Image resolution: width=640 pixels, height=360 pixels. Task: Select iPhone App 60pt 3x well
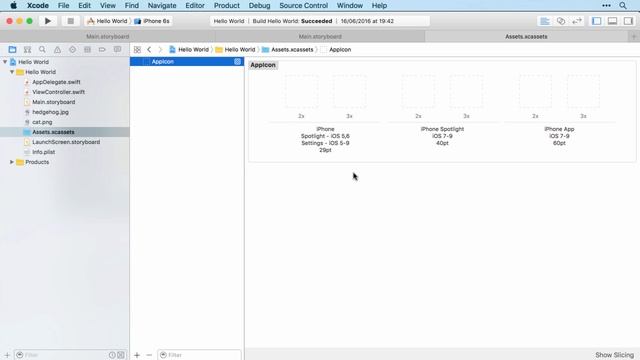point(584,91)
